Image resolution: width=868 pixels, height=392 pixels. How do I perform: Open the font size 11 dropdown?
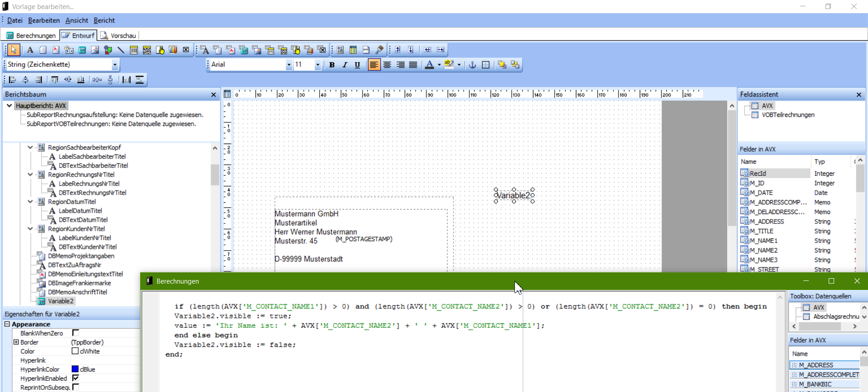(318, 65)
